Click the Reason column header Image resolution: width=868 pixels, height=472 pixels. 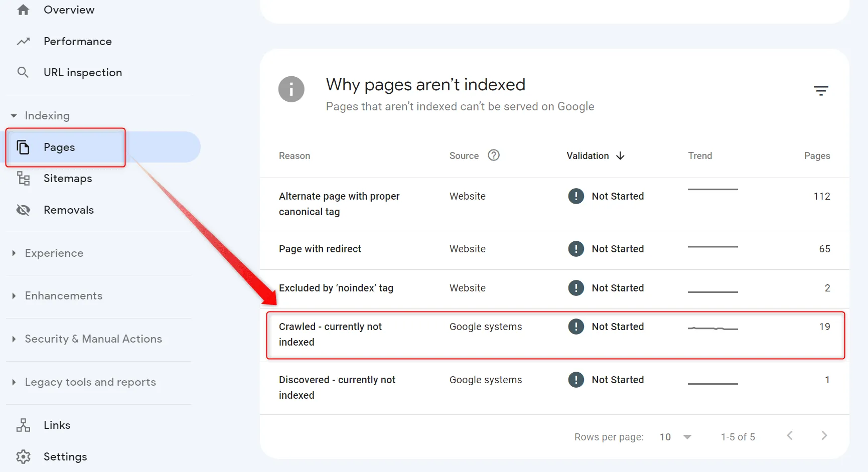pos(295,156)
